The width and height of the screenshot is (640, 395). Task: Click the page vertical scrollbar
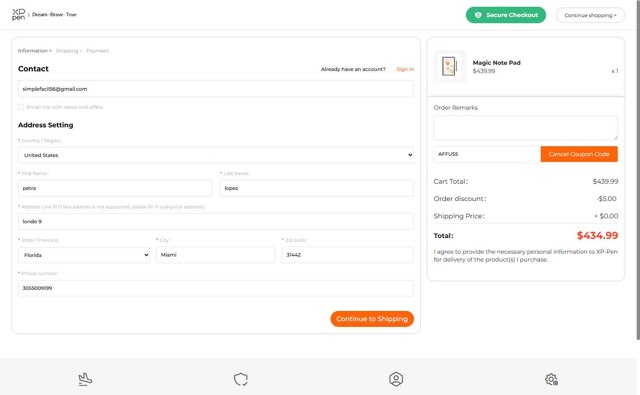[x=638, y=170]
